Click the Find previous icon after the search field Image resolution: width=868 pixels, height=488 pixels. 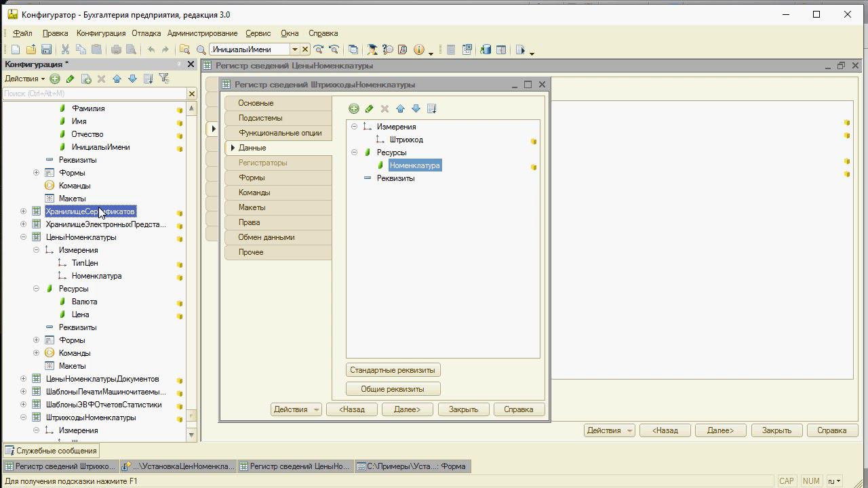tap(334, 49)
